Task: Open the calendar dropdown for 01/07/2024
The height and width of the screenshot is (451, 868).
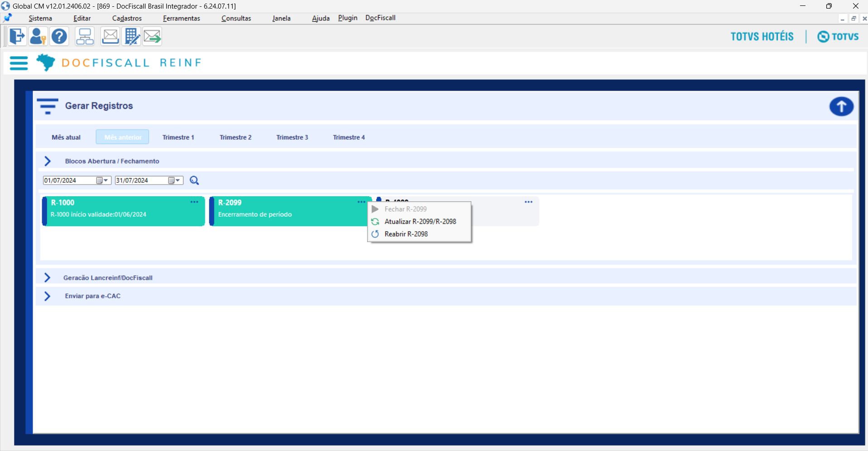Action: 103,180
